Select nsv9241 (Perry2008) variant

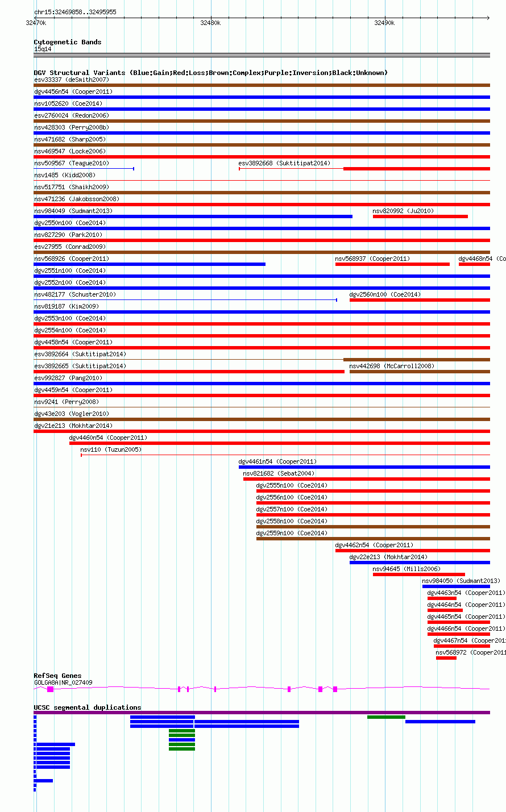(262, 407)
